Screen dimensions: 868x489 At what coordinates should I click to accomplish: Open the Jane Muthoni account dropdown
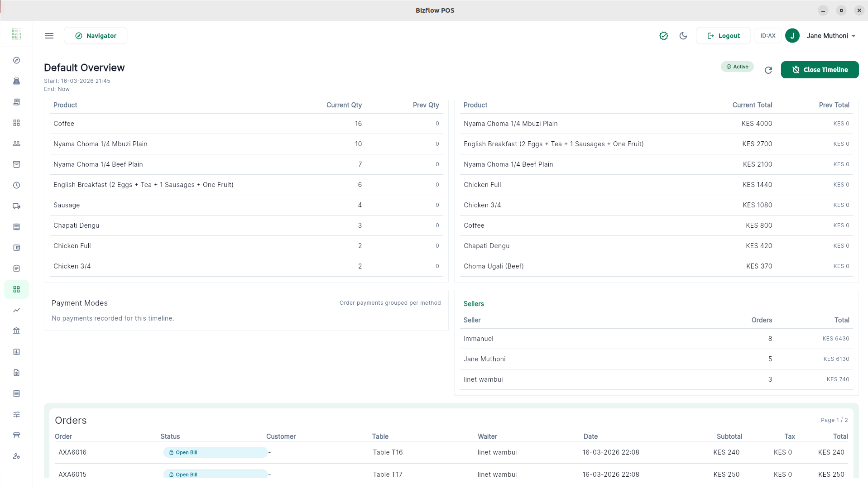[831, 36]
